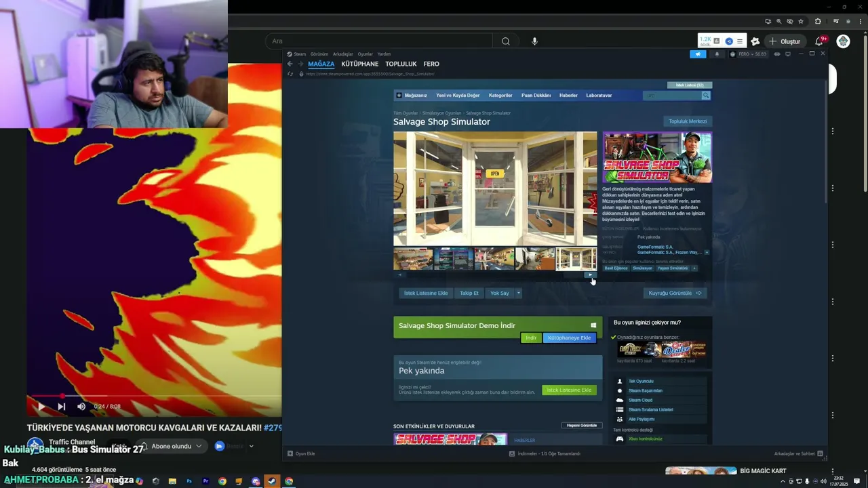The image size is (868, 488).
Task: Mute the YouTube video volume
Action: pos(81,407)
